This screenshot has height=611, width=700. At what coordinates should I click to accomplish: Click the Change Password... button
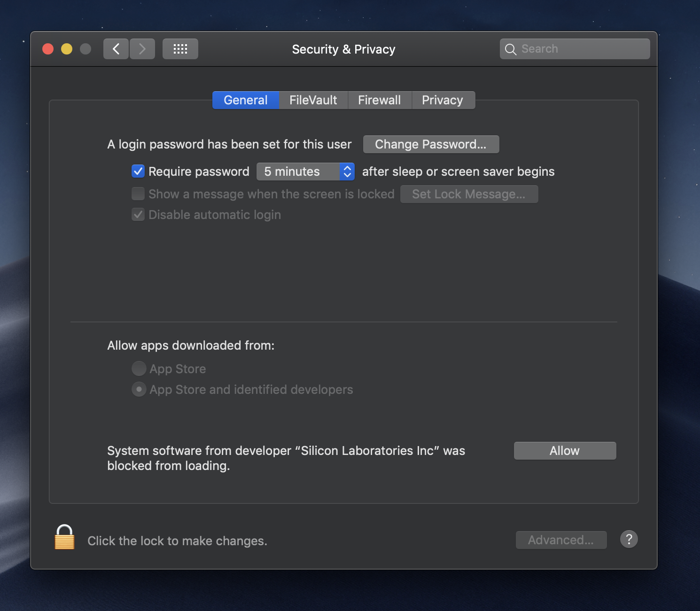[431, 144]
